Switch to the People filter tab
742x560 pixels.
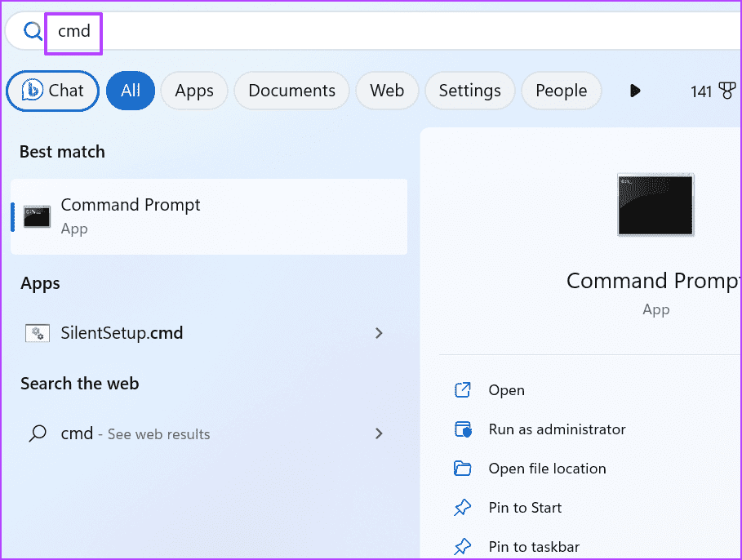pyautogui.click(x=562, y=91)
